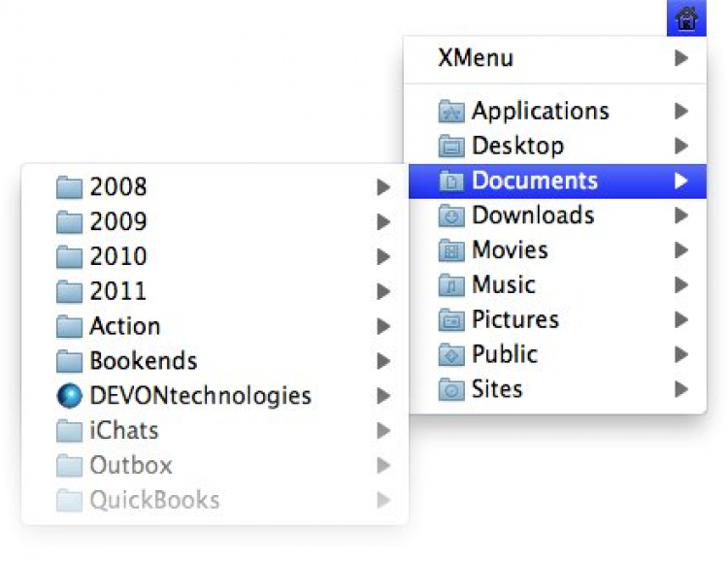Image resolution: width=728 pixels, height=563 pixels.
Task: Expand the XMenu submenu arrow
Action: 681,58
